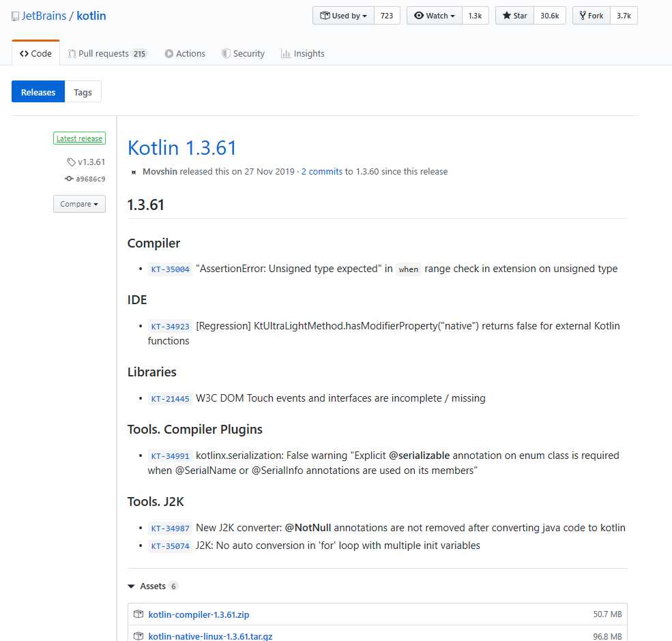Open the kotlin repository link
This screenshot has width=672, height=641.
pos(91,16)
